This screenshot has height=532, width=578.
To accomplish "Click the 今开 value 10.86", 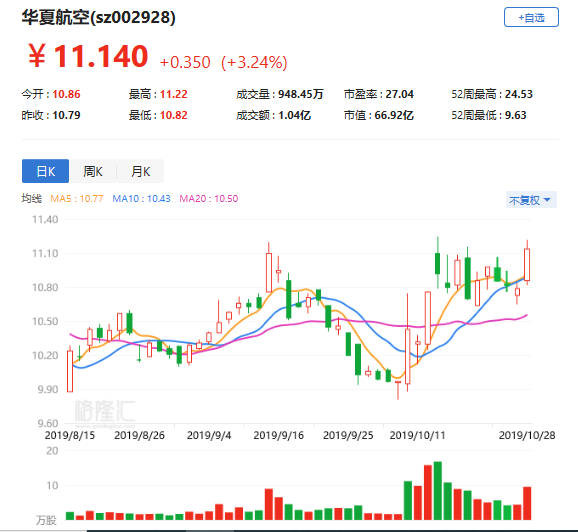I will click(x=66, y=94).
